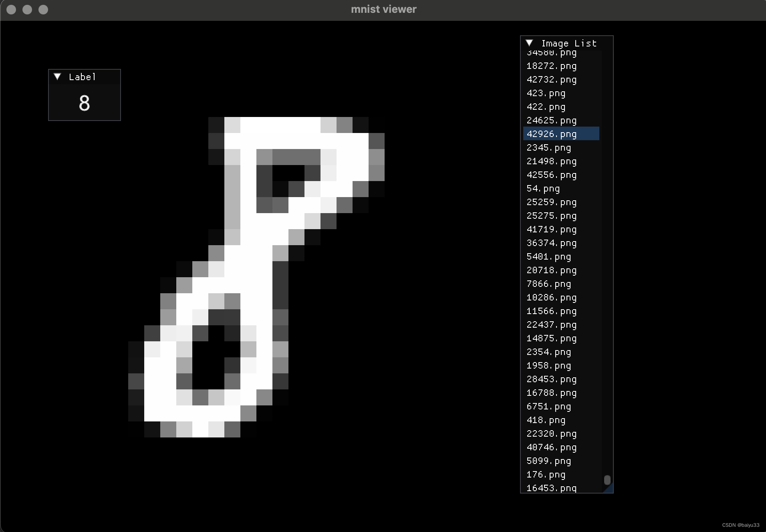This screenshot has height=532, width=766.
Task: Select 7866.png in image list
Action: [561, 284]
